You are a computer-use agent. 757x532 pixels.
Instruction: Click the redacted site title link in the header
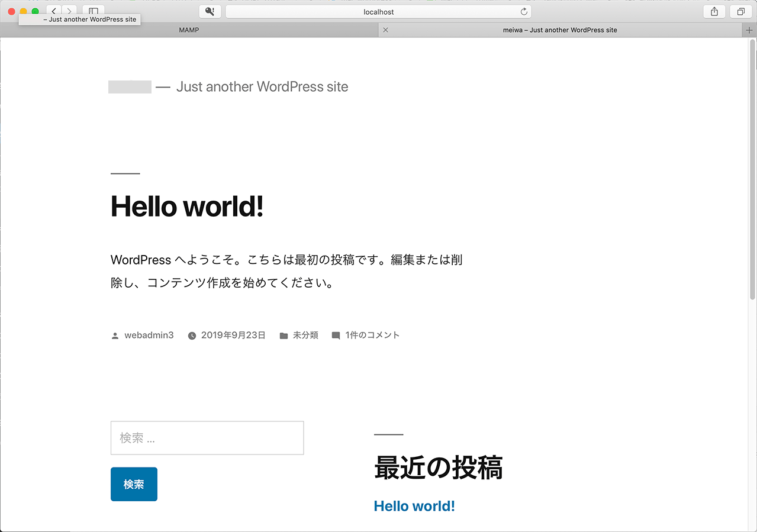click(130, 87)
